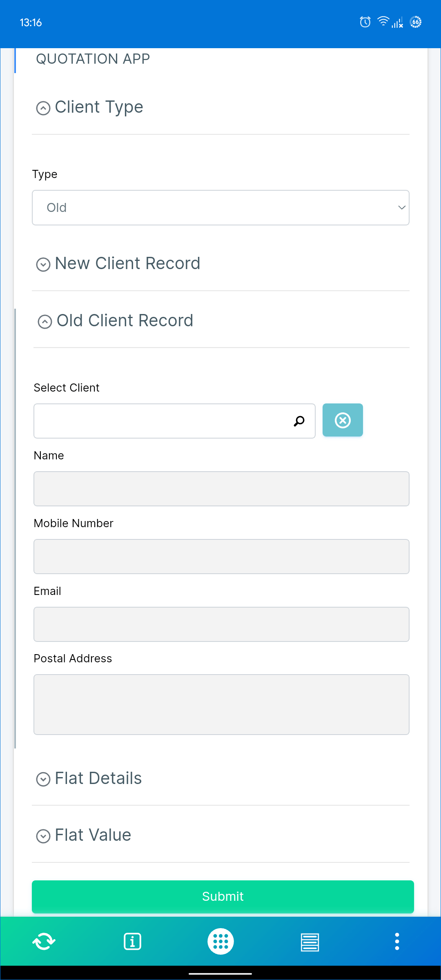Tap the Postal Address text area
This screenshot has width=441, height=980.
[x=221, y=704]
